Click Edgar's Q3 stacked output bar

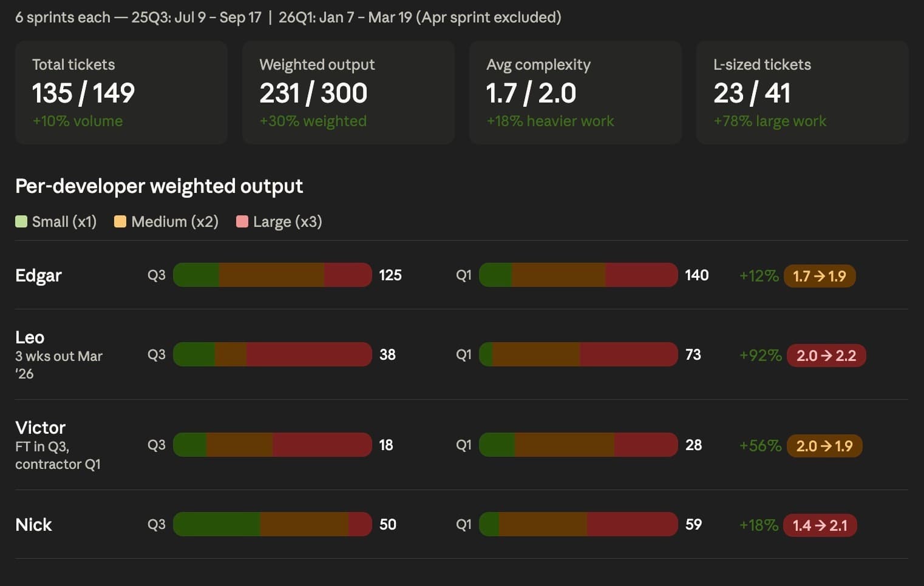[273, 275]
